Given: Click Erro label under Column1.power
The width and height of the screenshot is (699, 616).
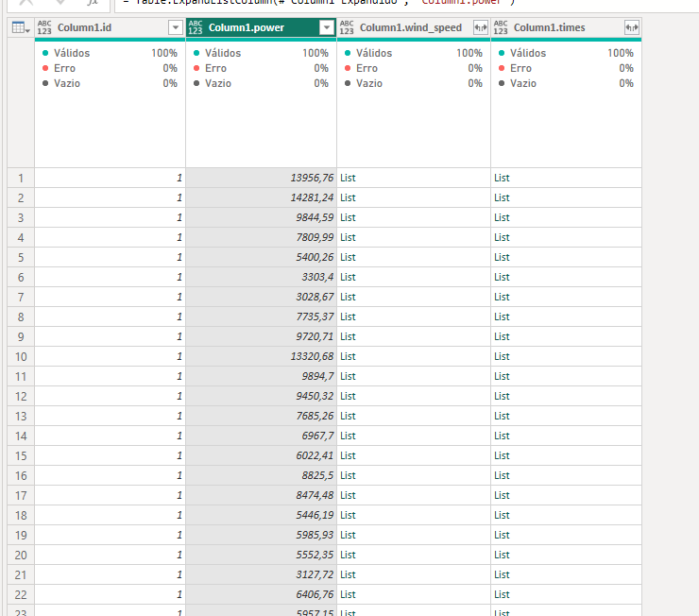Looking at the screenshot, I should tap(215, 68).
